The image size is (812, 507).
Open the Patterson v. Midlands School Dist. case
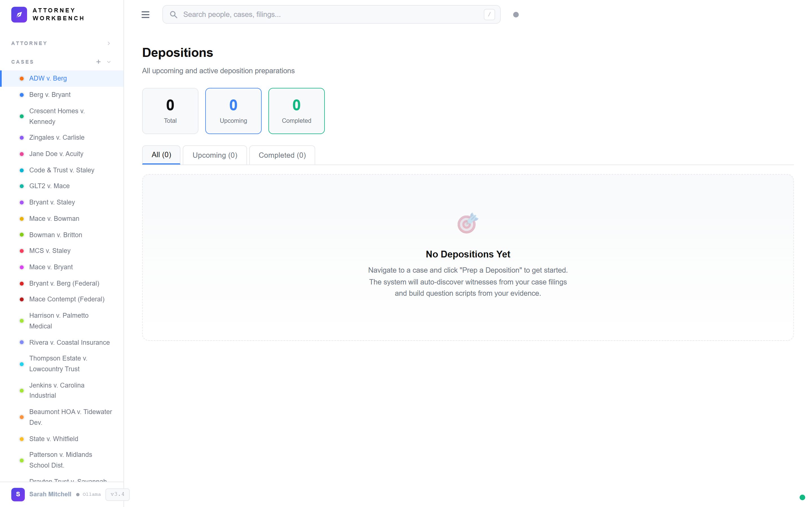point(61,460)
